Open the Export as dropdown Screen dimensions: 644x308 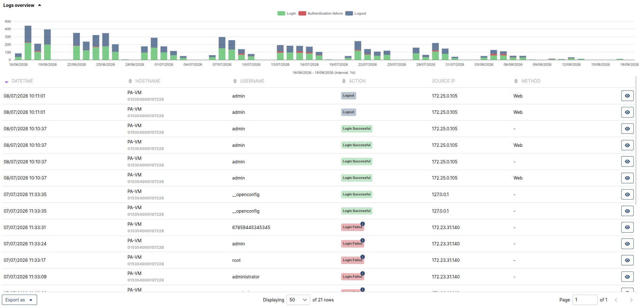(19, 300)
